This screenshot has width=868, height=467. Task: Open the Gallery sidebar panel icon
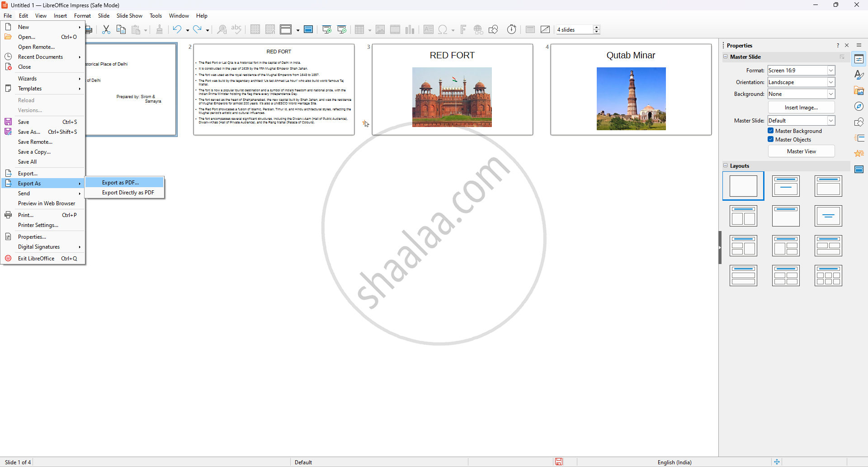[859, 91]
